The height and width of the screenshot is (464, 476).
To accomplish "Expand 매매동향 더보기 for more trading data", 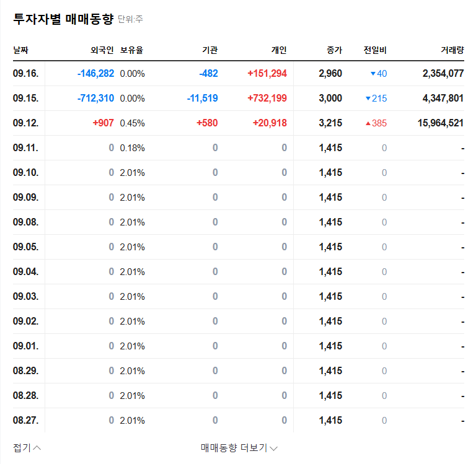I will click(x=239, y=448).
